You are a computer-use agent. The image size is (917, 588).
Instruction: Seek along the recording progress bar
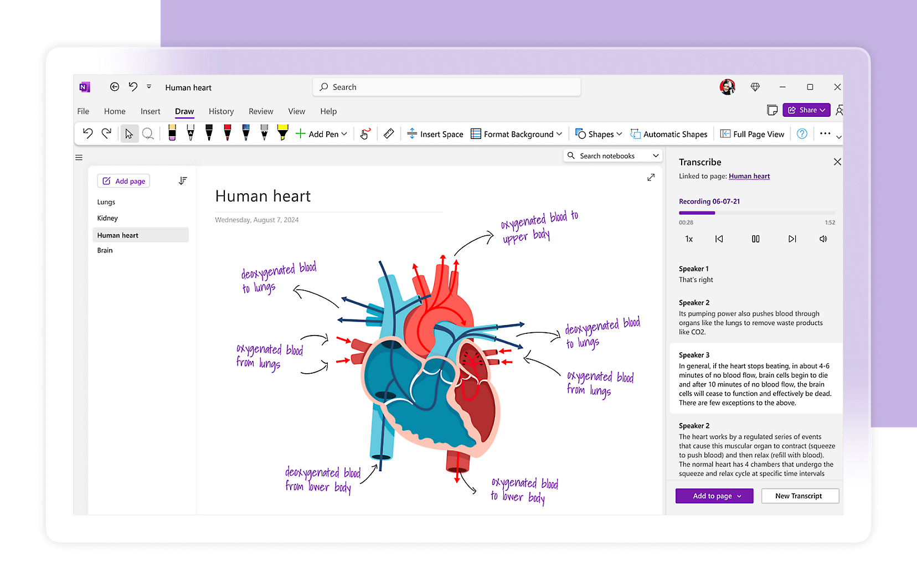[x=757, y=213]
